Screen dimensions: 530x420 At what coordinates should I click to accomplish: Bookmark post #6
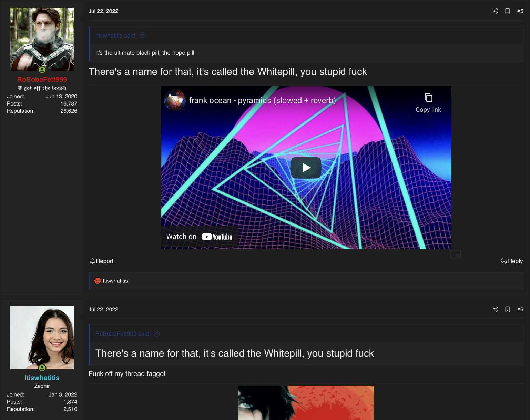pyautogui.click(x=508, y=309)
